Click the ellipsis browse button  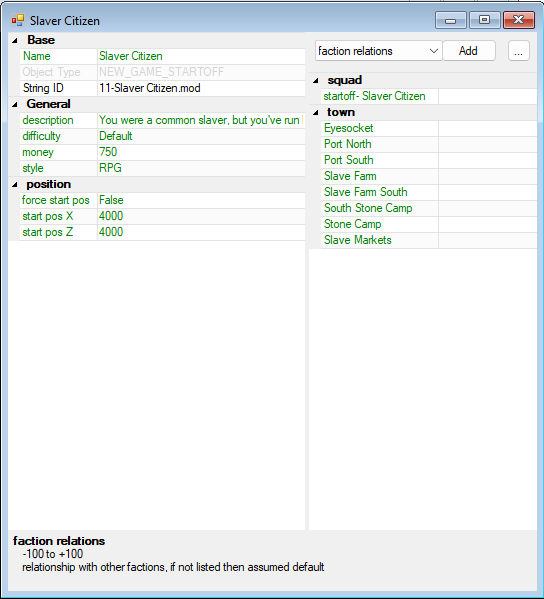(518, 51)
